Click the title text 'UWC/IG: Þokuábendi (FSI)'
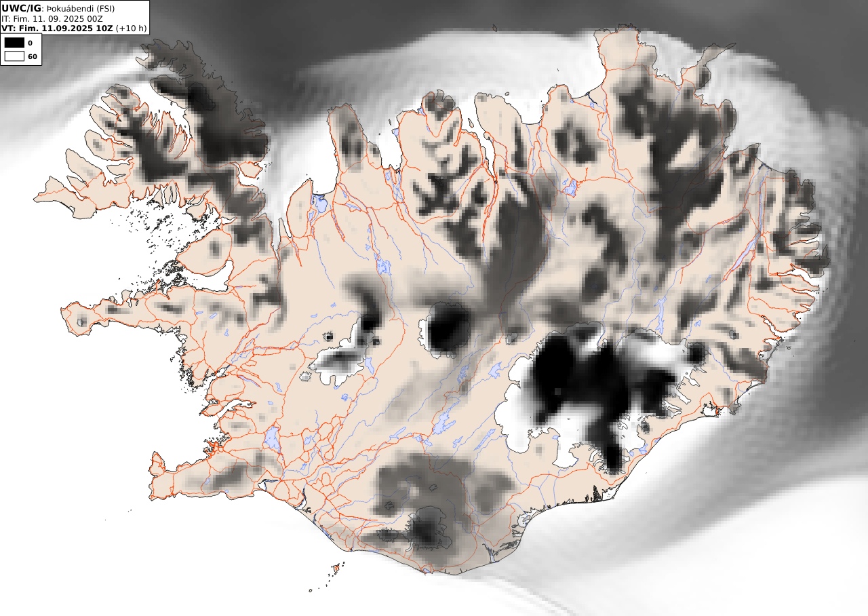The width and height of the screenshot is (868, 616). 58,8
